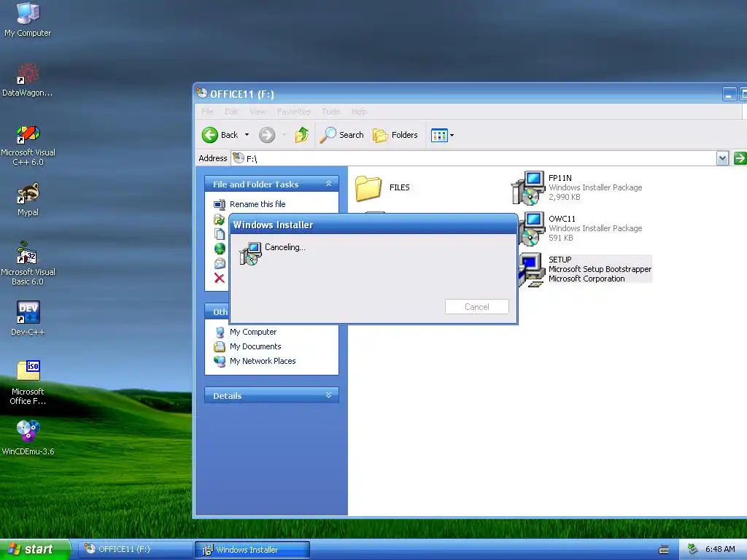The width and height of the screenshot is (747, 560).
Task: Go up one folder level
Action: [301, 135]
